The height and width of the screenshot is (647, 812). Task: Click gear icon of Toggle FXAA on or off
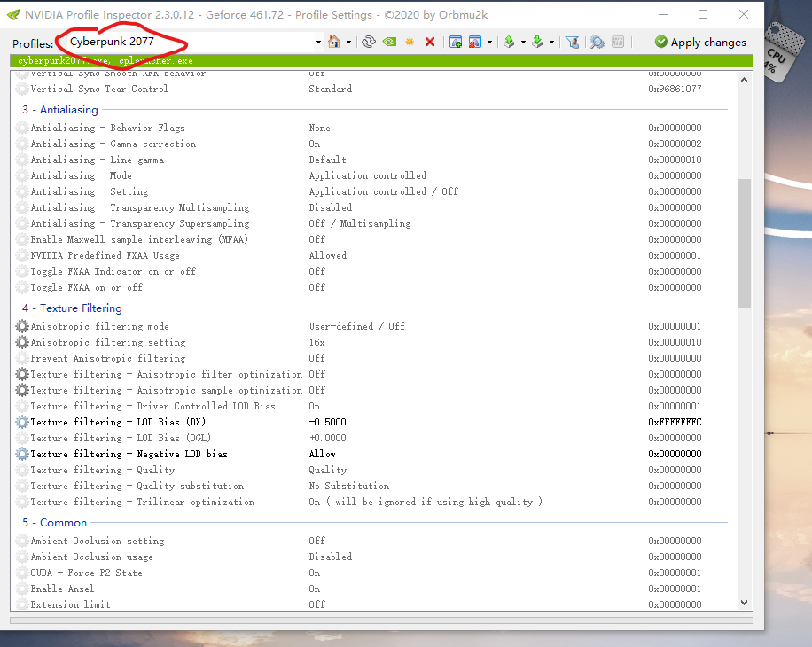[22, 287]
